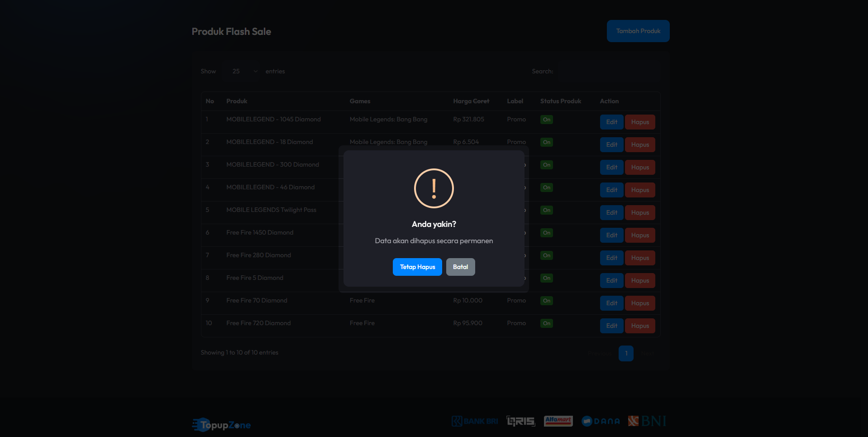
Task: Click the QRIS payment logo
Action: [x=521, y=421]
